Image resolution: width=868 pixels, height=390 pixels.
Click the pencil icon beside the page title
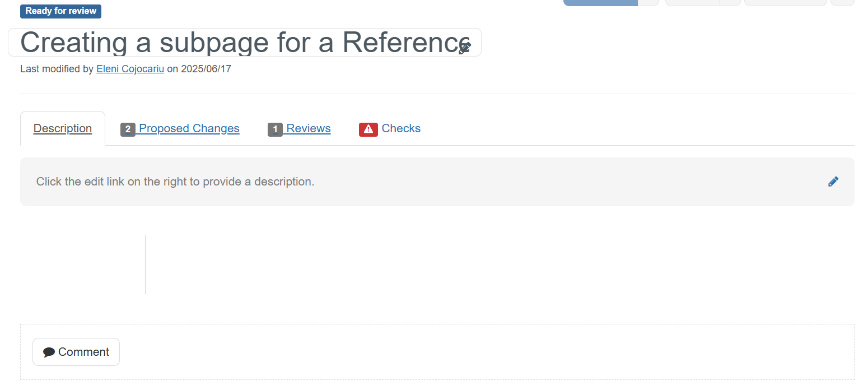[465, 48]
